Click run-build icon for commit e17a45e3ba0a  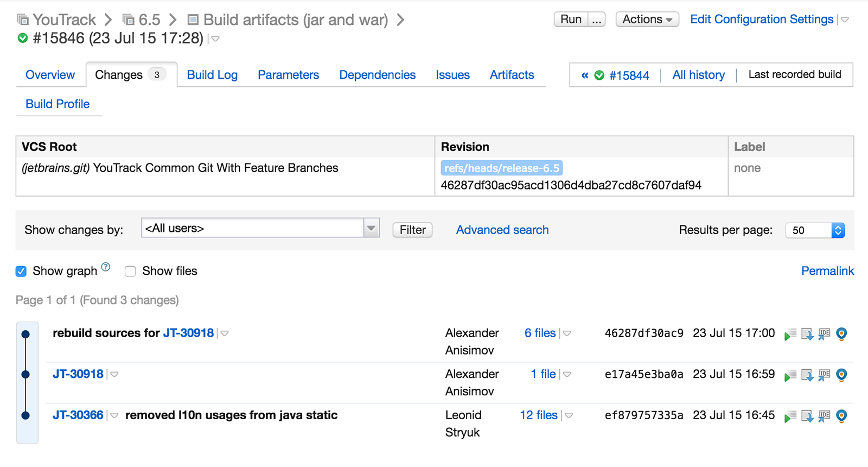point(790,375)
